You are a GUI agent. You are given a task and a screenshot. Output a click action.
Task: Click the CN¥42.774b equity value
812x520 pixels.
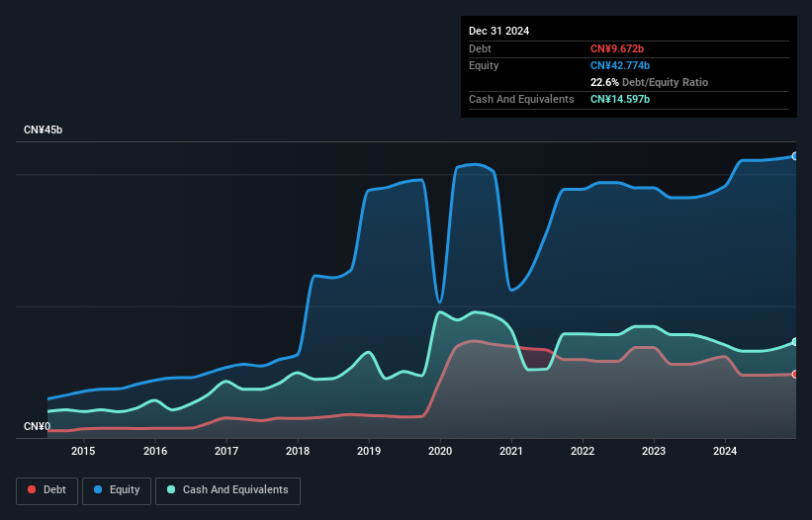(620, 65)
